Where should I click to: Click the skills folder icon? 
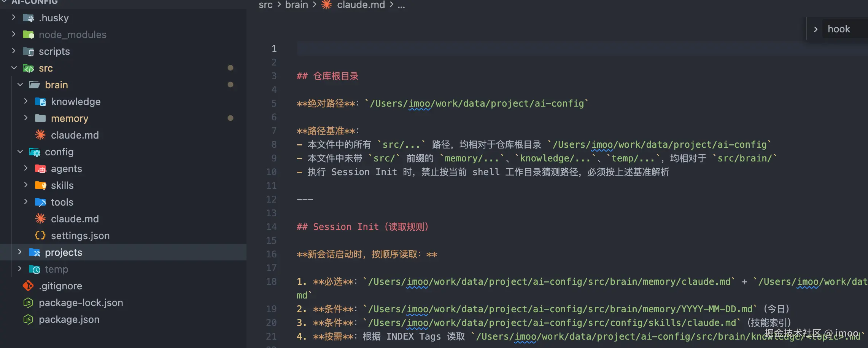point(40,185)
